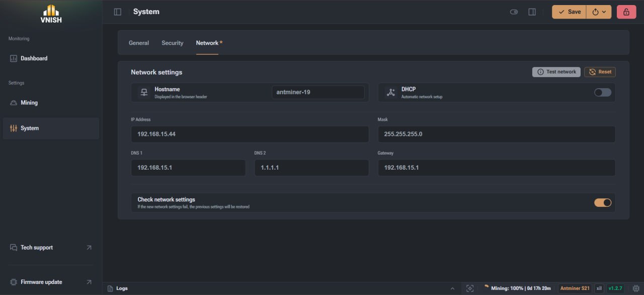Collapse the left sidebar with panel icon
Image resolution: width=644 pixels, height=295 pixels.
coord(118,12)
